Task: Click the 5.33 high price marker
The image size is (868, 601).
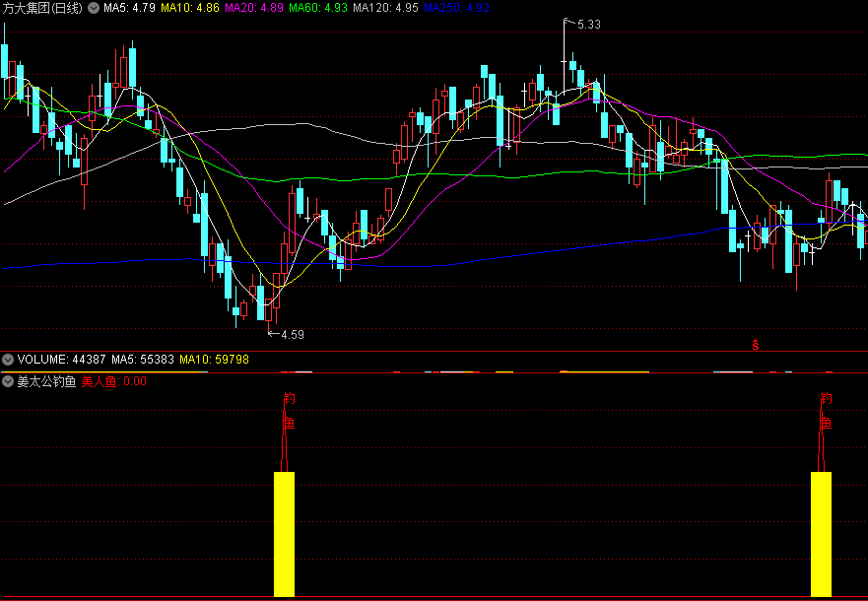Action: point(588,25)
